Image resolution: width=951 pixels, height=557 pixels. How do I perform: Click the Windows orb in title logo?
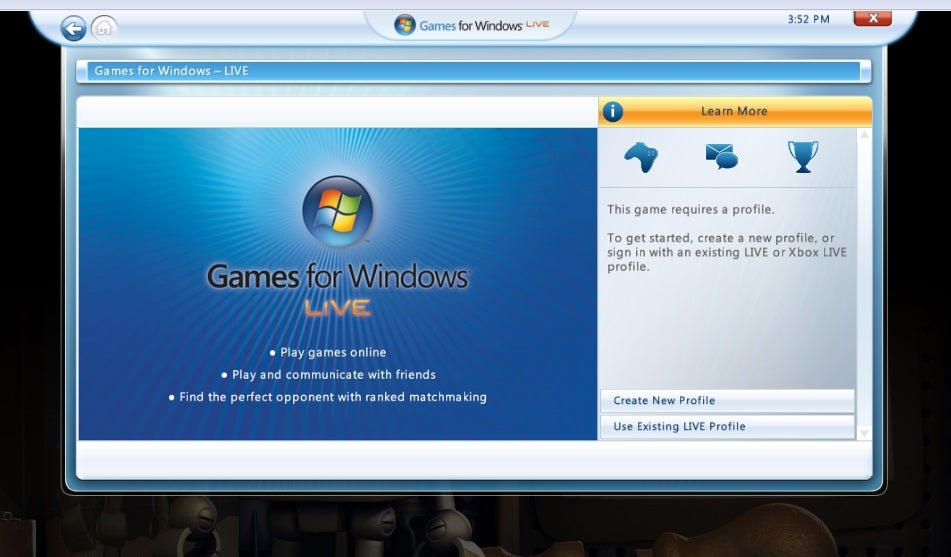pyautogui.click(x=405, y=25)
